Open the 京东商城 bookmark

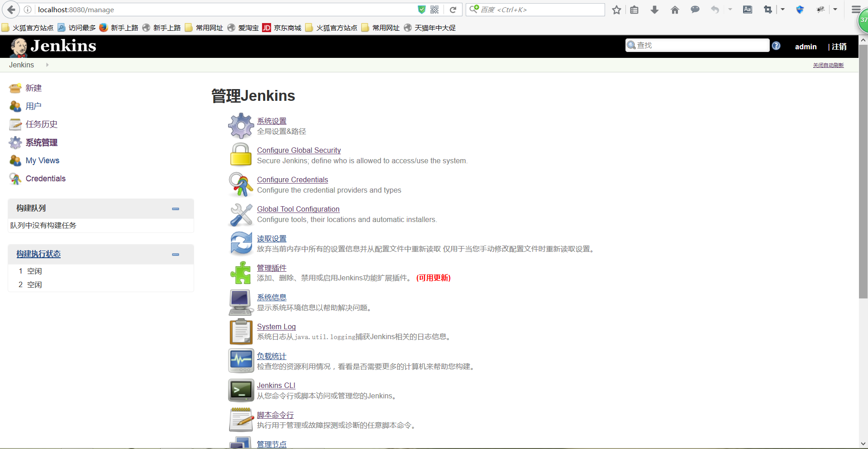click(282, 28)
